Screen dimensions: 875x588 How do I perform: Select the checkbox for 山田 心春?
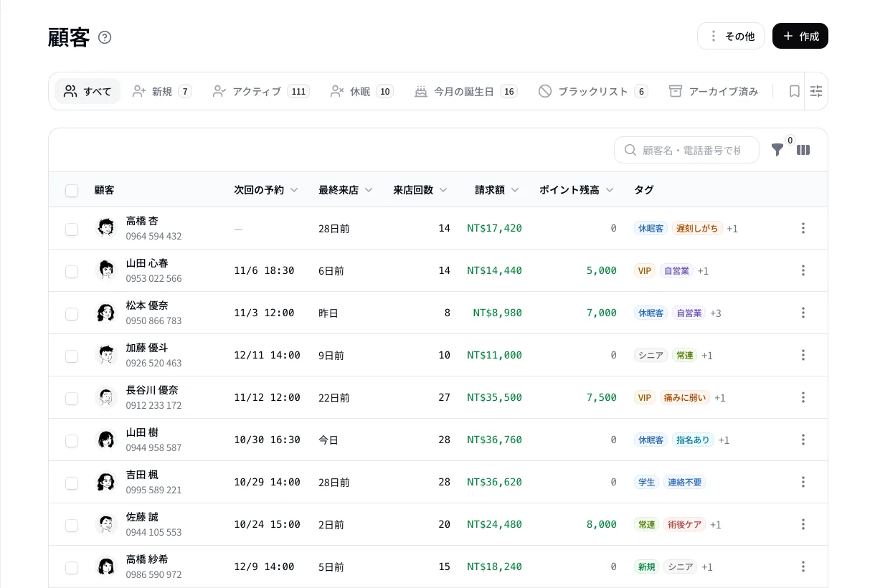click(x=72, y=271)
